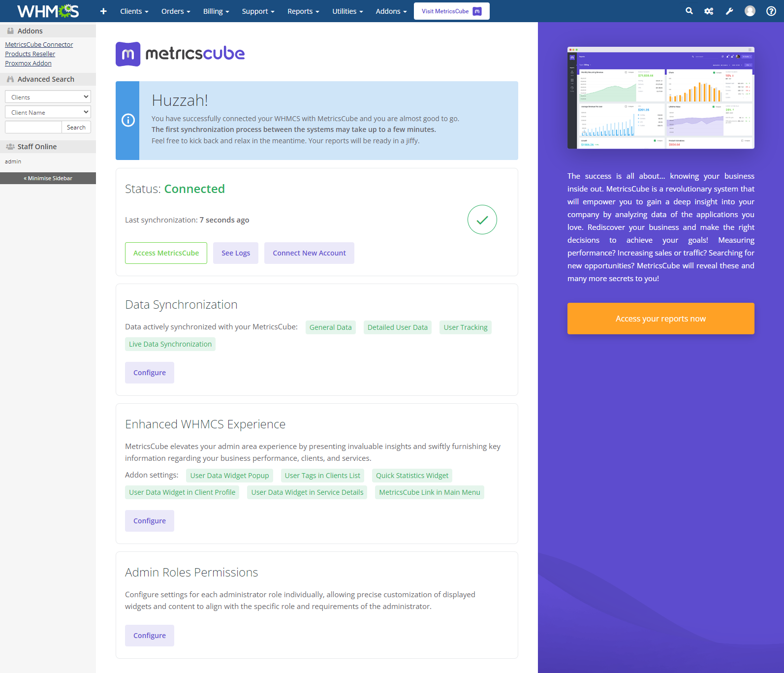Expand the Billing menu
Image resolution: width=784 pixels, height=673 pixels.
click(216, 11)
